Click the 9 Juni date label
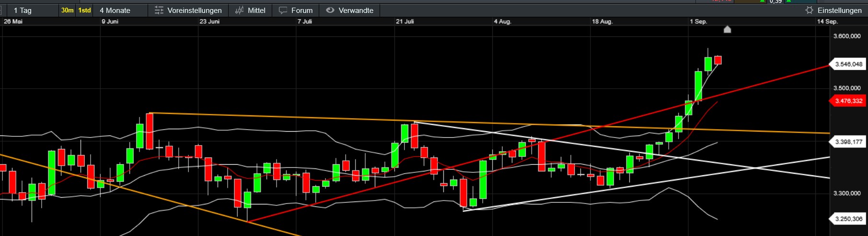 (x=110, y=22)
